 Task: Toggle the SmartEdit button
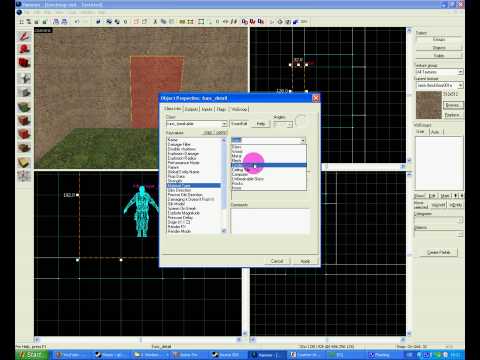tap(239, 124)
